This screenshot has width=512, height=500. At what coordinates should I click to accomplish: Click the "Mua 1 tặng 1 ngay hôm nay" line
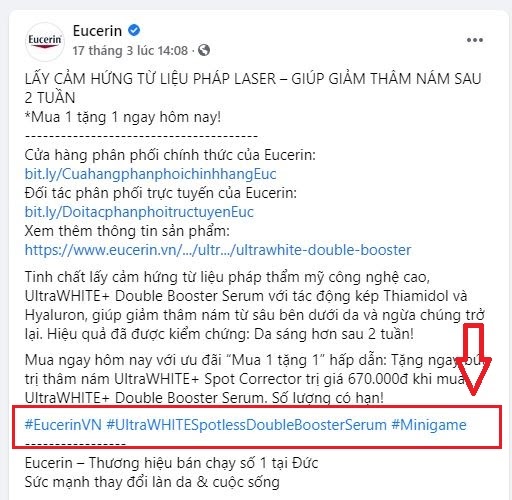123,117
